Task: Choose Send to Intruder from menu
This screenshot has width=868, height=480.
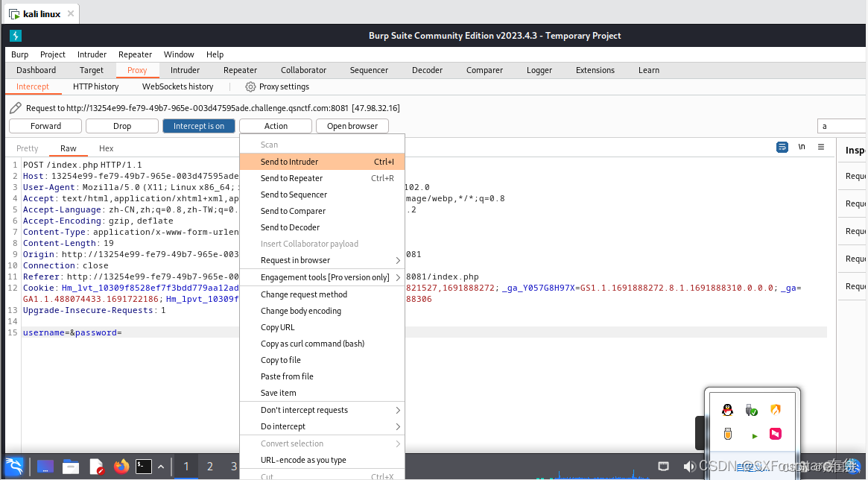Action: (x=322, y=162)
